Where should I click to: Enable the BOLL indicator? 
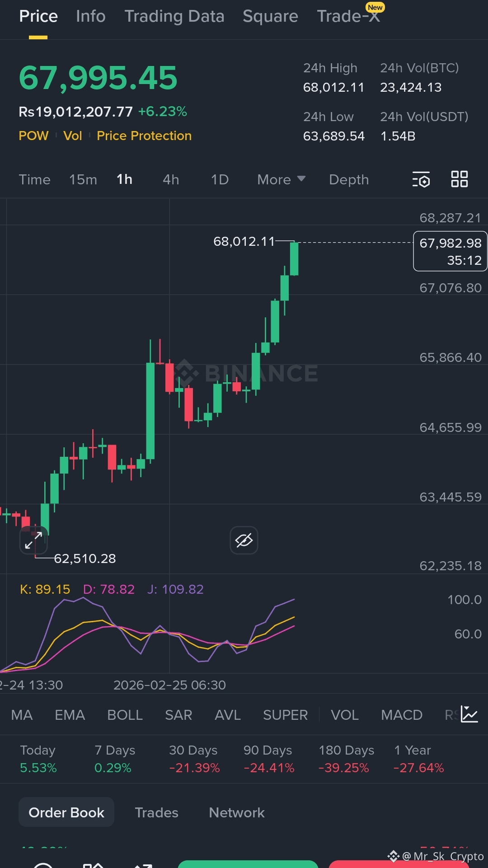tap(125, 715)
